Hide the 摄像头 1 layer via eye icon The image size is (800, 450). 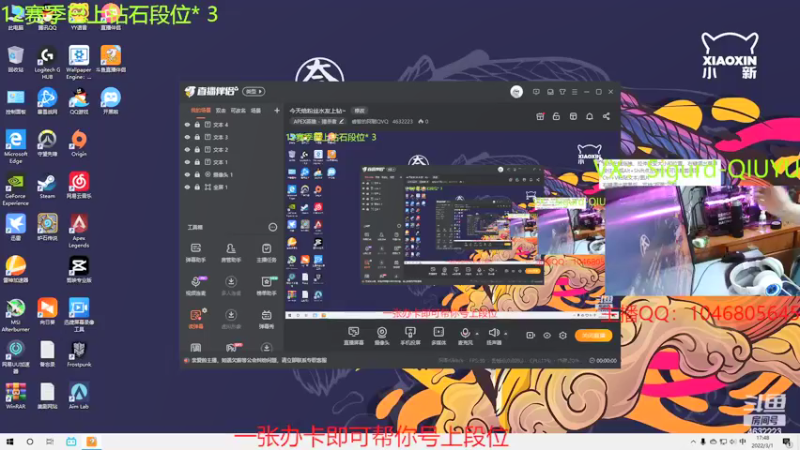187,174
